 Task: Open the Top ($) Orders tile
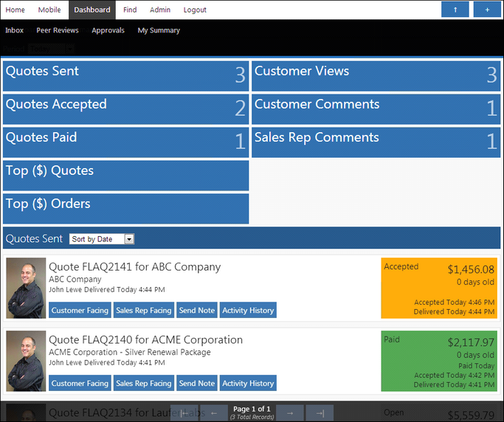(125, 208)
